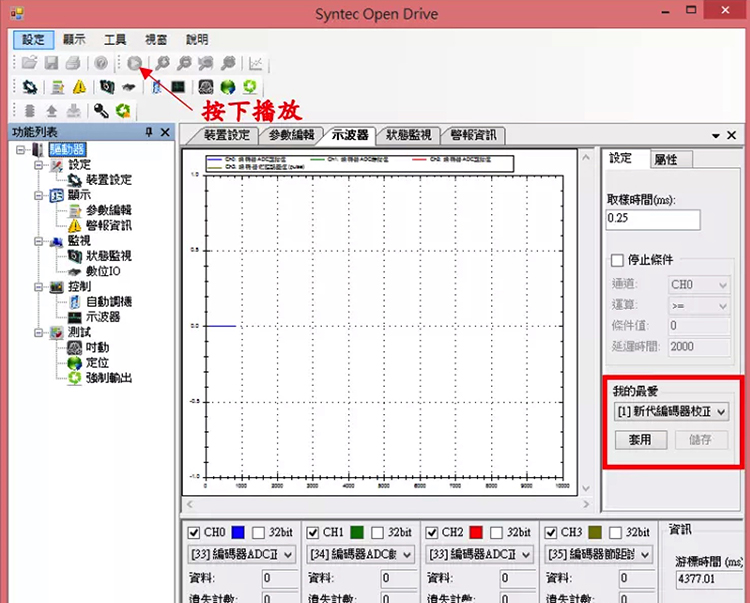Click the auto tuning toolbar icon
The height and width of the screenshot is (603, 750).
[x=156, y=87]
